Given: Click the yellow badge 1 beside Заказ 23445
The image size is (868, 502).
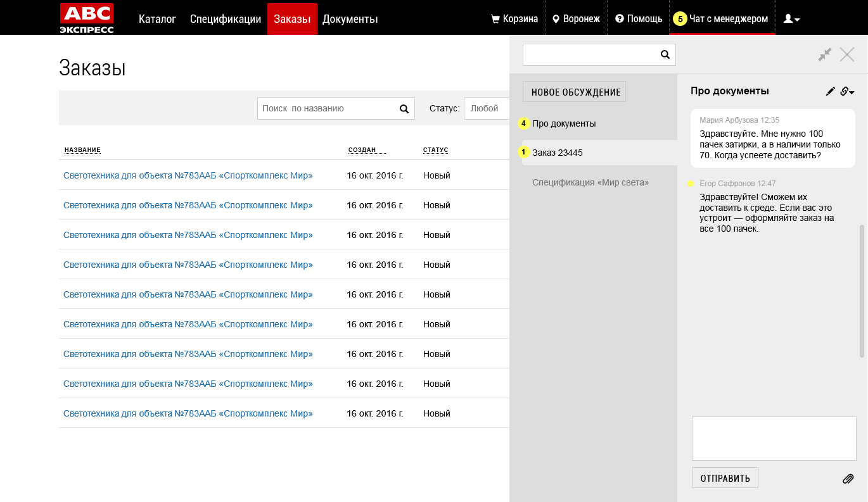Looking at the screenshot, I should [x=523, y=153].
